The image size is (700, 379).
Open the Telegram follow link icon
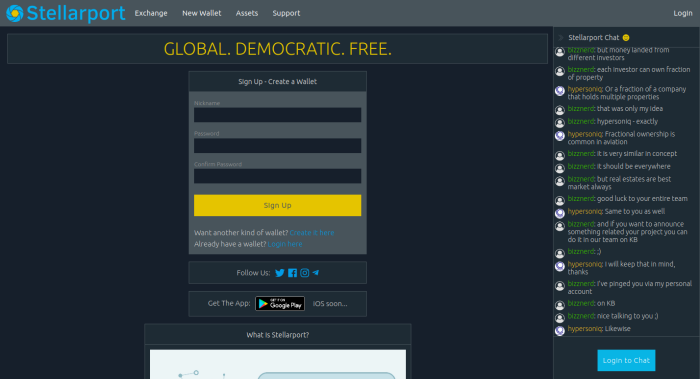[316, 272]
